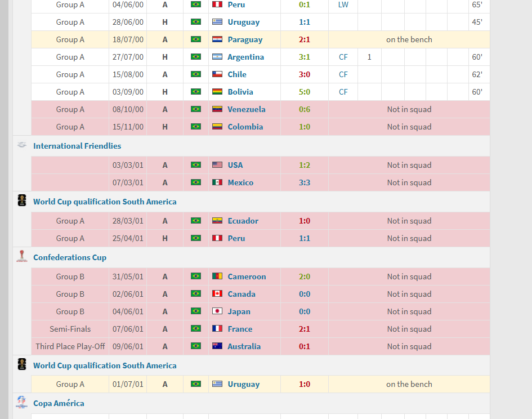Open the 2:1 result against France
The width and height of the screenshot is (532, 419).
pos(305,329)
